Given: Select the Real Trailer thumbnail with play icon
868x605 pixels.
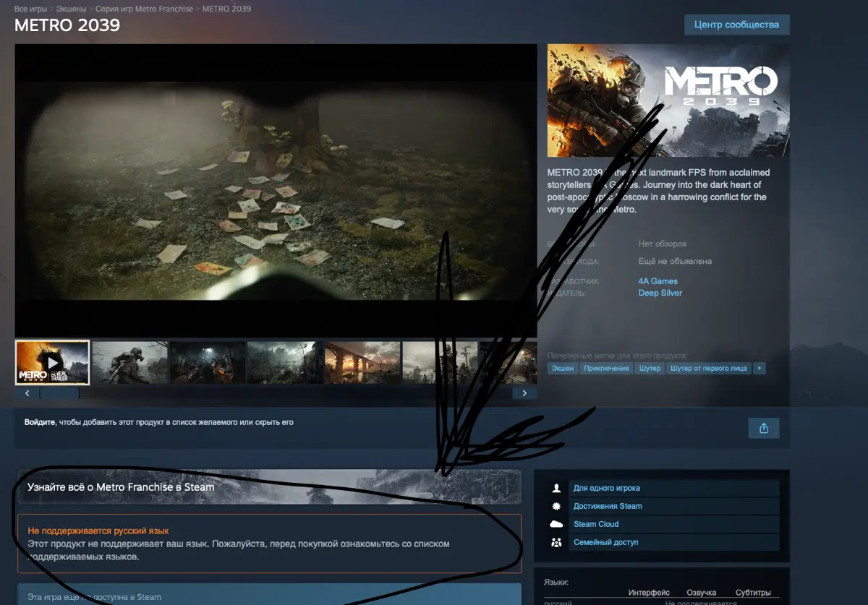Looking at the screenshot, I should point(52,362).
